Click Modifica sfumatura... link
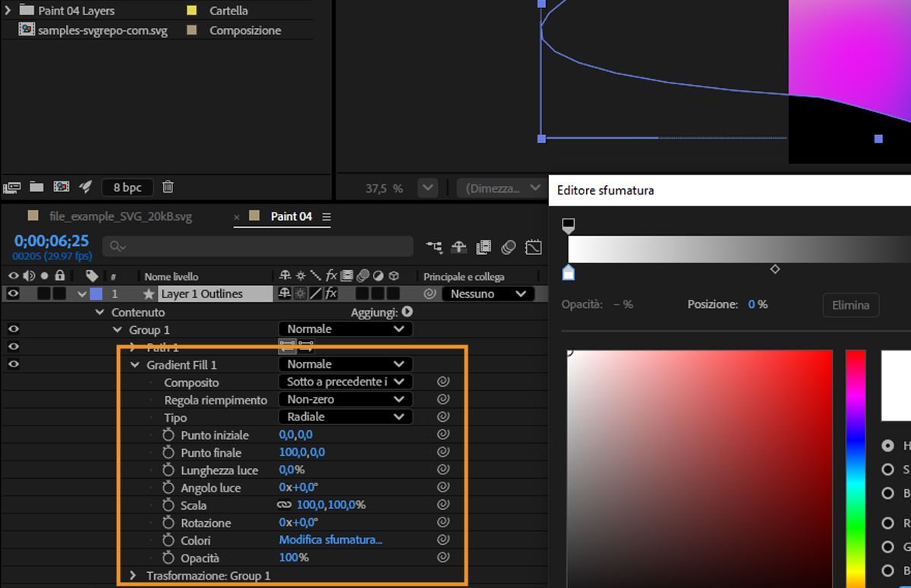 (331, 539)
